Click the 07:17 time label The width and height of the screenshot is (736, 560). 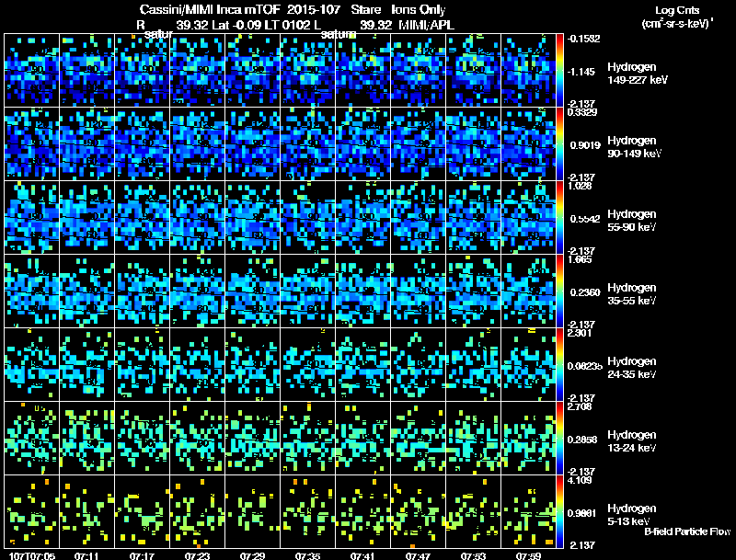[x=142, y=555]
